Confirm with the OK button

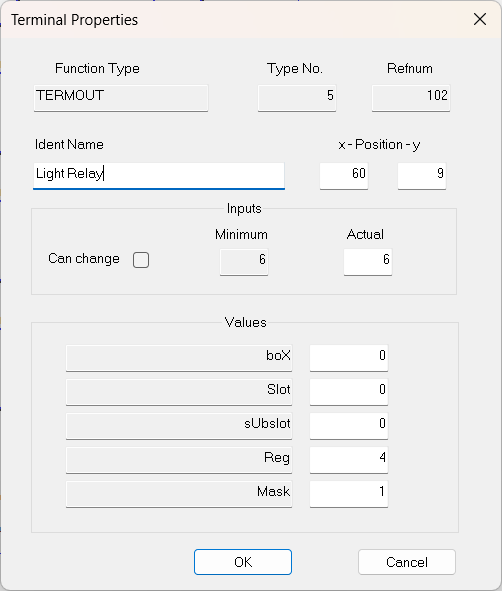point(243,562)
